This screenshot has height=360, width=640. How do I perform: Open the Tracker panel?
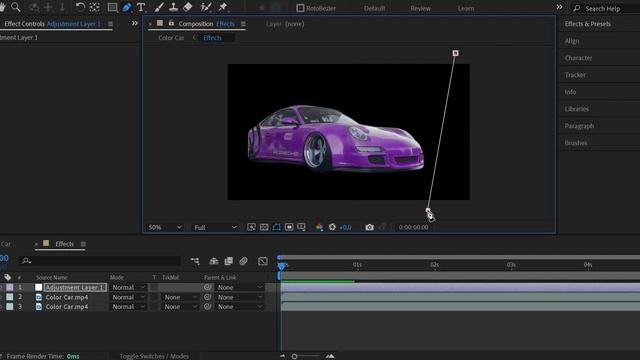[x=575, y=75]
